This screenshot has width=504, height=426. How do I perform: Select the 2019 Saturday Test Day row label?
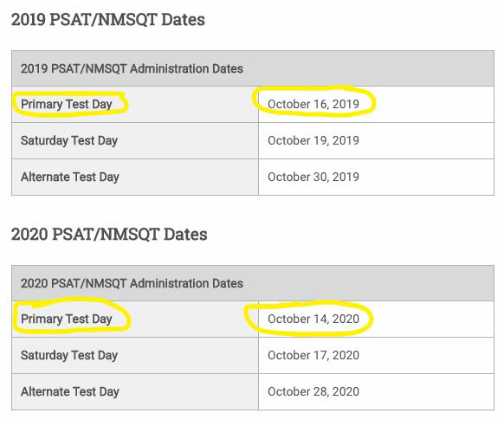tap(69, 141)
